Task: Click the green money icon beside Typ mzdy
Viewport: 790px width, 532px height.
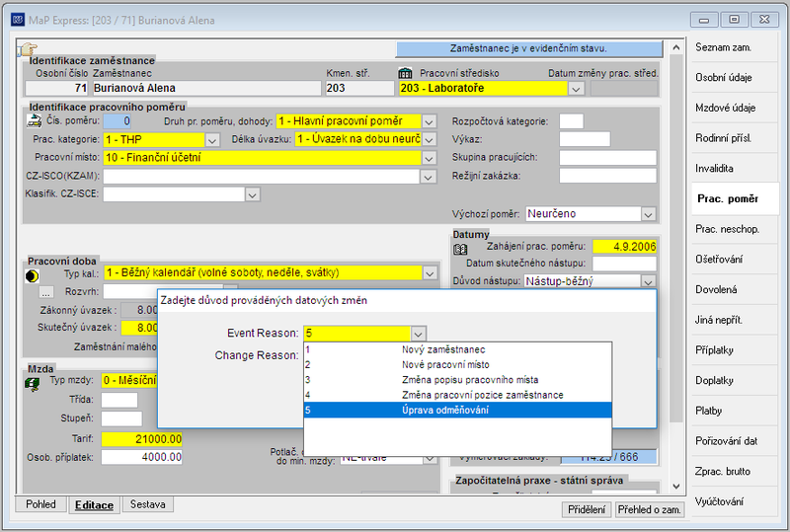Action: click(x=33, y=384)
